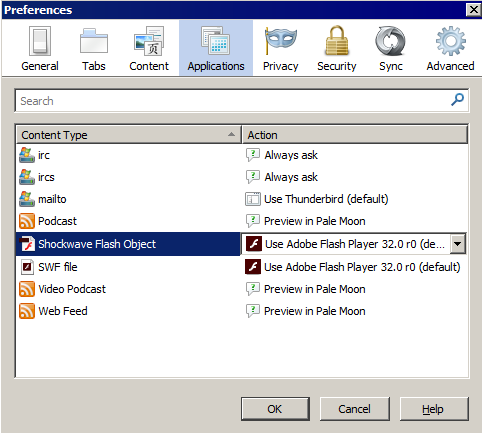Click inside the Search field
Screen dimensions: 482x433
pyautogui.click(x=233, y=101)
